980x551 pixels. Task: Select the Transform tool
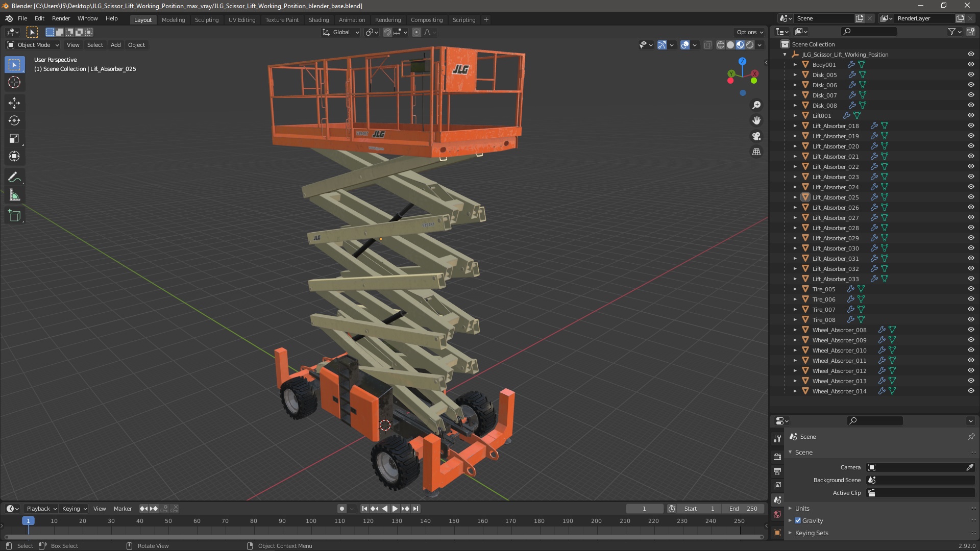coord(14,157)
